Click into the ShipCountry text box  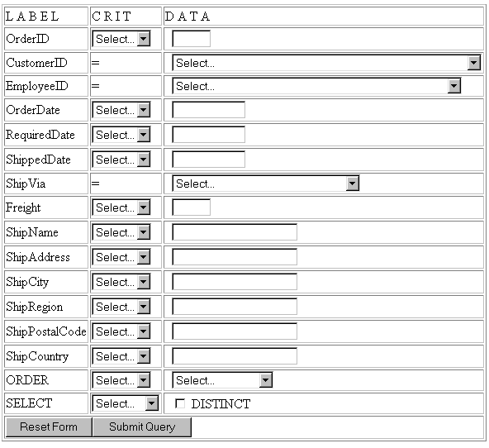(x=235, y=356)
